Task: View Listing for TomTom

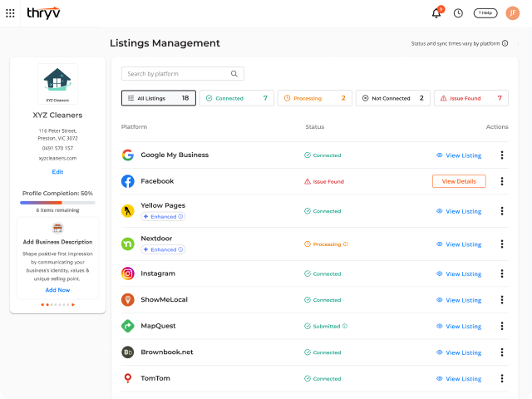Action: 459,379
